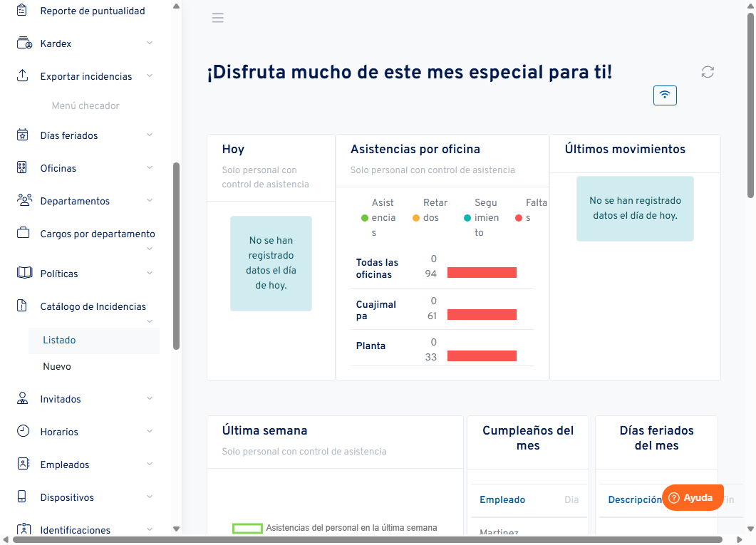Toggle the Asistencias del personal chart legend
The height and width of the screenshot is (545, 756).
[335, 528]
